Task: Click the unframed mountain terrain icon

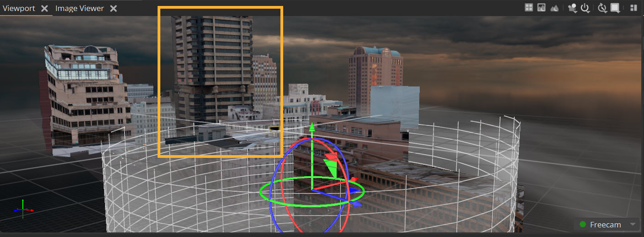Action: [x=554, y=8]
